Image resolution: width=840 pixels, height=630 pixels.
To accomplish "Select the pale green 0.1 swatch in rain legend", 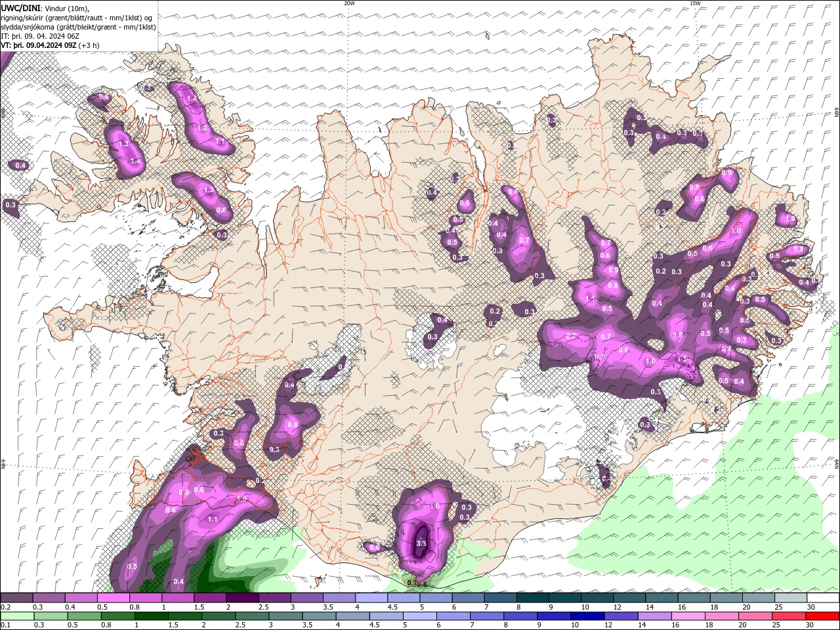I will [x=17, y=616].
